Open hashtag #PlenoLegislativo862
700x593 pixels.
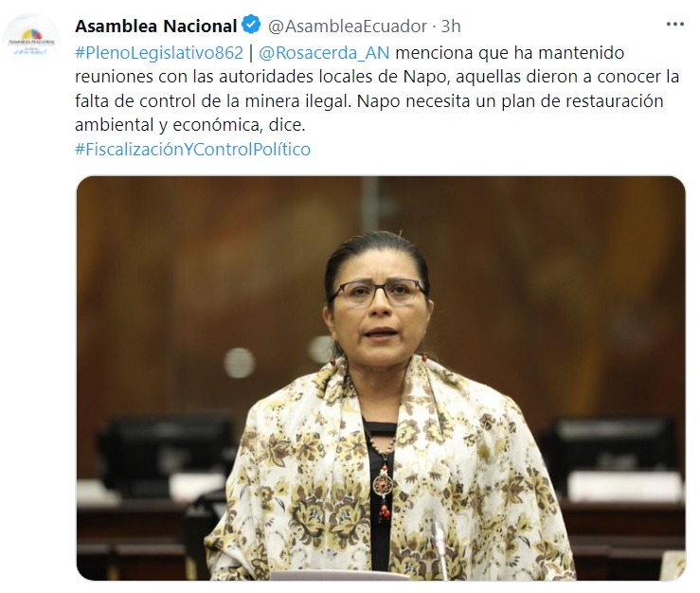[x=159, y=52]
